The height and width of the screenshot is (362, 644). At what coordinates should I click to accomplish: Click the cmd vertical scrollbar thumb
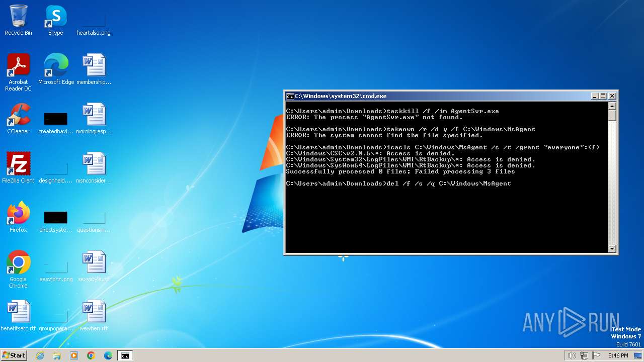point(612,116)
